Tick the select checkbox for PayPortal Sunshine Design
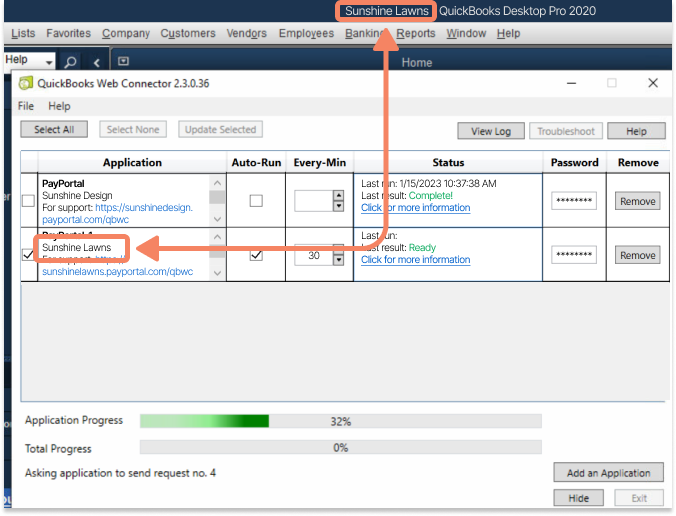 (x=28, y=200)
